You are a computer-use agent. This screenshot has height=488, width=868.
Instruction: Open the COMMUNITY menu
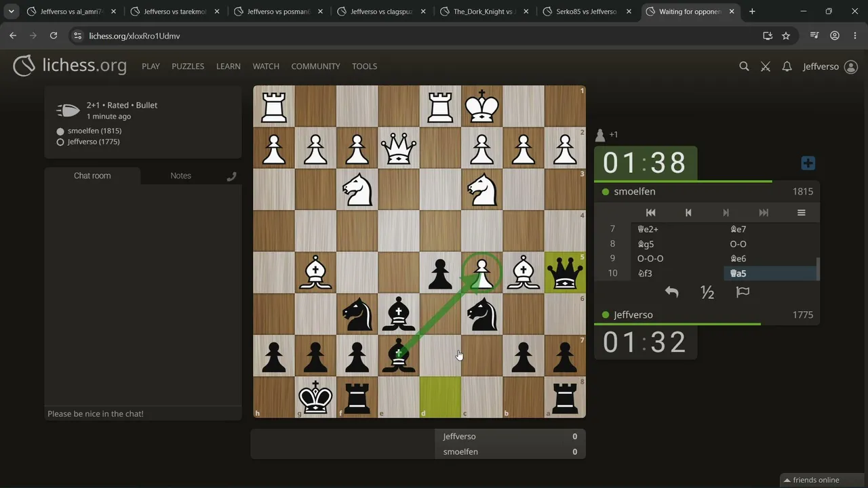pos(315,66)
